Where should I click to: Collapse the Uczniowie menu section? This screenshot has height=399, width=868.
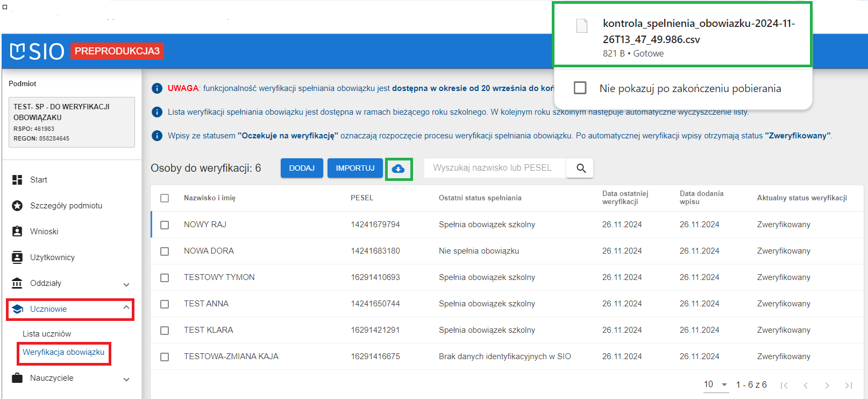[126, 308]
